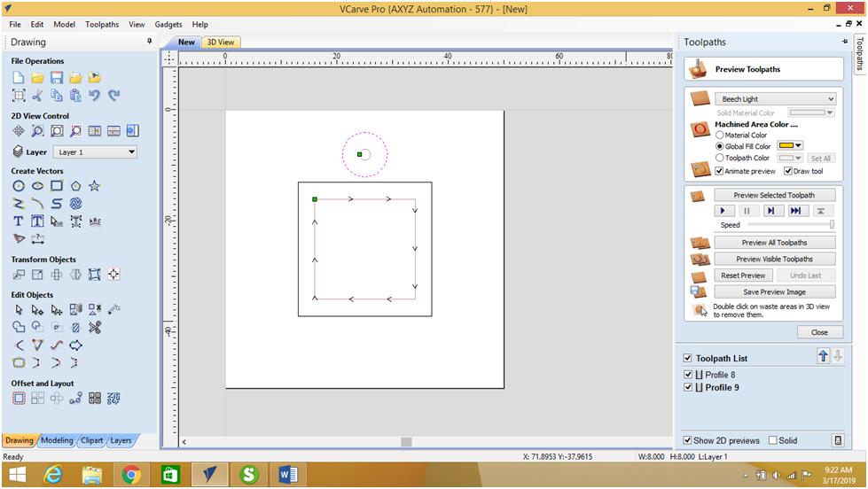Click the Undo arrow icon
868x489 pixels.
[x=94, y=95]
